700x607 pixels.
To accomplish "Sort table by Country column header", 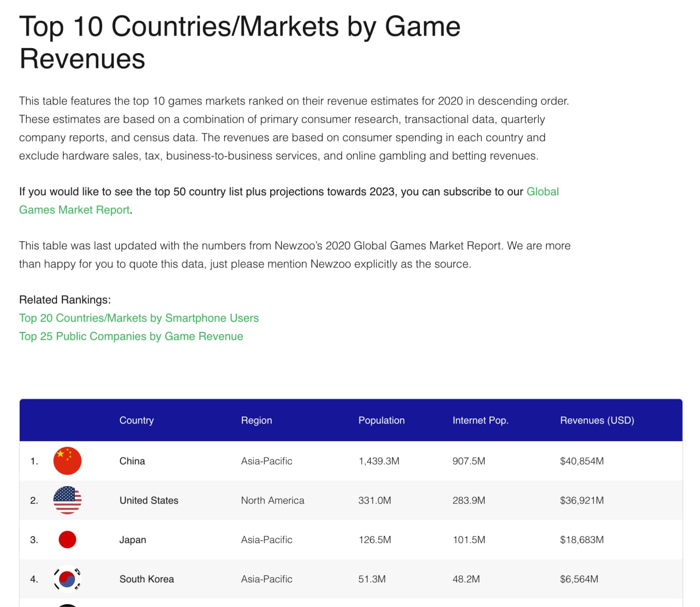I will pos(137,421).
